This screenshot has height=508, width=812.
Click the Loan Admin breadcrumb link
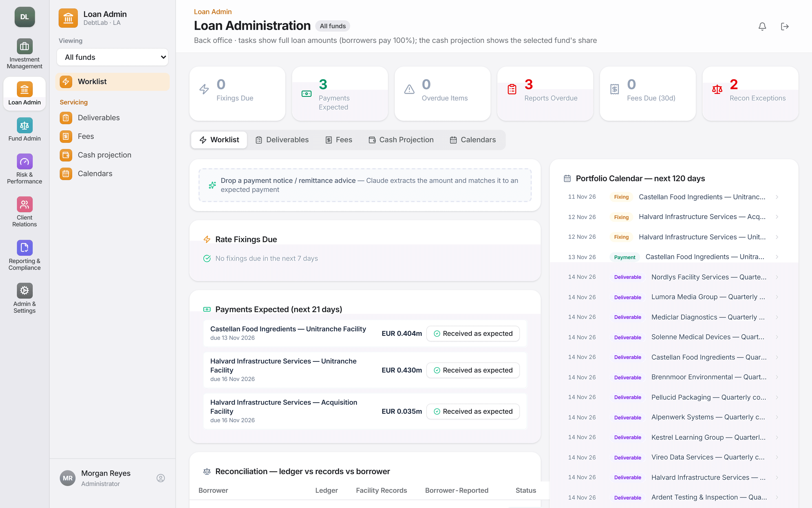pyautogui.click(x=213, y=12)
